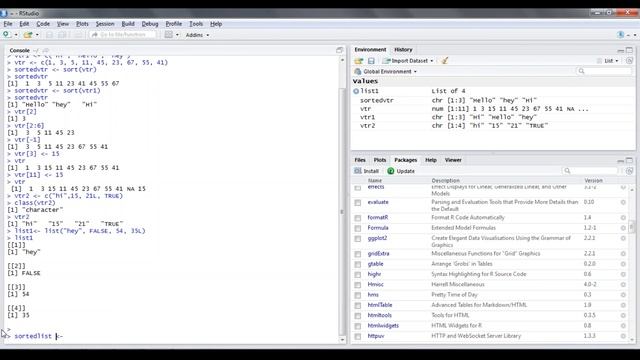Open the ggplot2 package link

(377, 238)
